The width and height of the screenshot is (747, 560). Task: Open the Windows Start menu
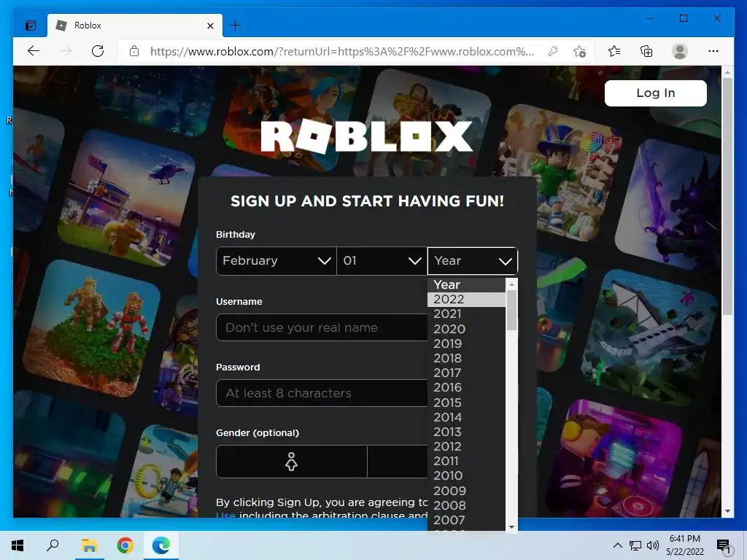tap(18, 545)
